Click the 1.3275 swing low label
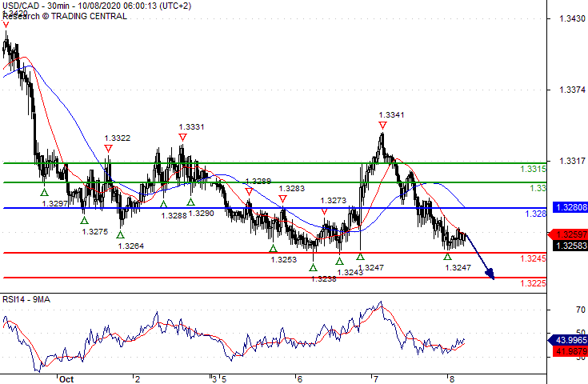 coord(95,232)
